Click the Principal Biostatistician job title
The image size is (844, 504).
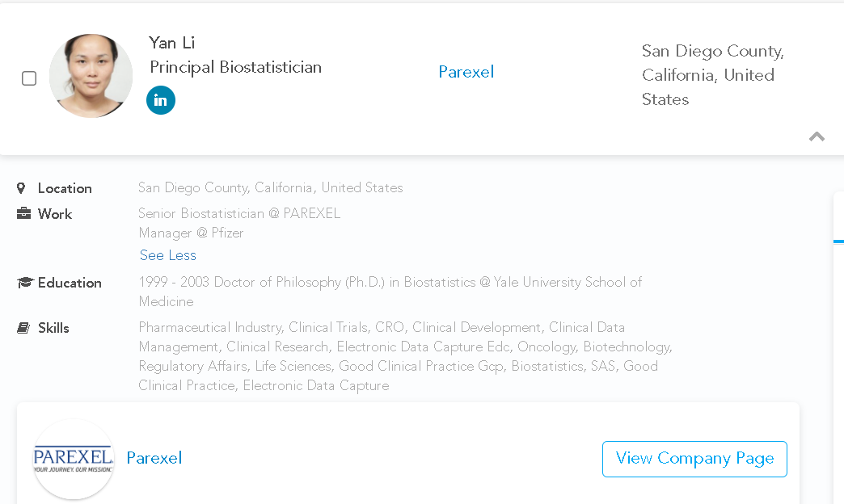coord(236,67)
